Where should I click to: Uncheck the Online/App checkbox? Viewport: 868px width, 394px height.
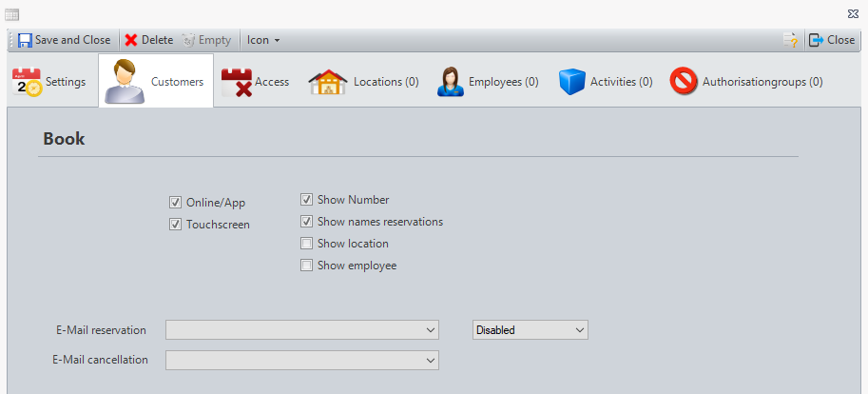click(175, 203)
